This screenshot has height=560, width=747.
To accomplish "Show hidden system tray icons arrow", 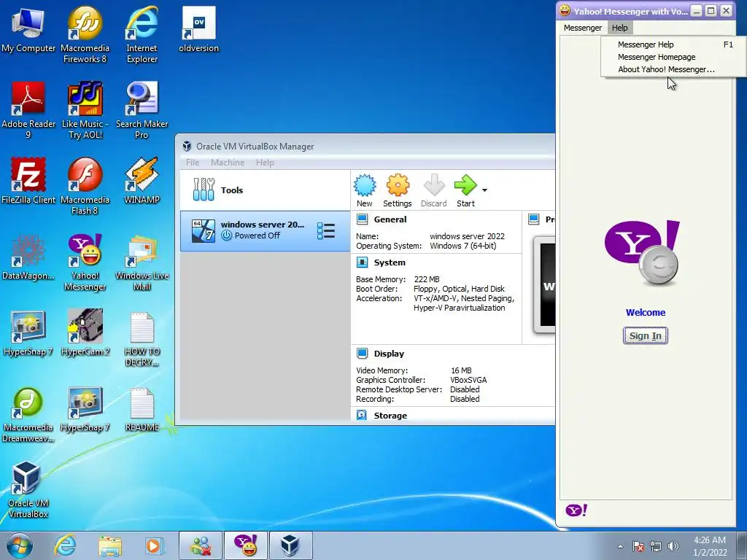I will [620, 546].
